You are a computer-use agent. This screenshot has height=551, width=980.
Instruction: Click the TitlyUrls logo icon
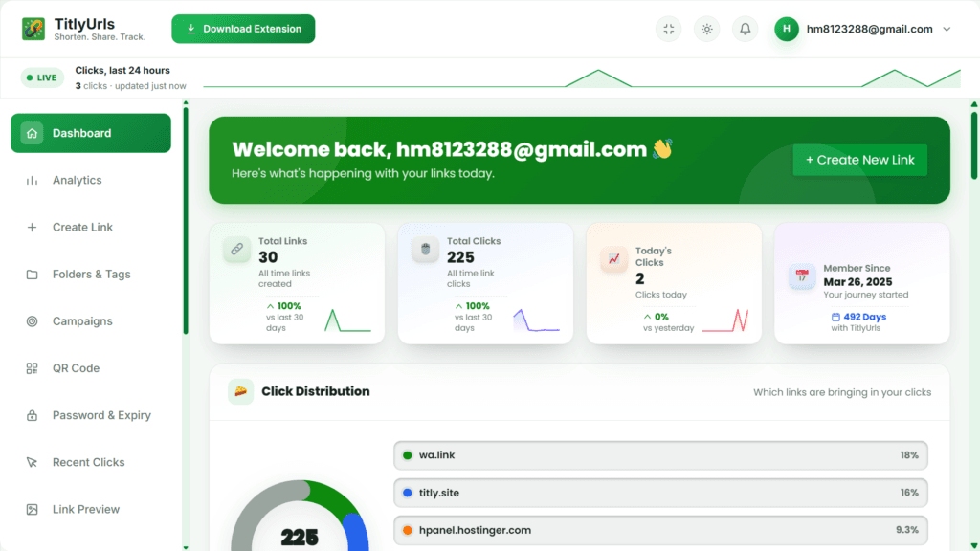33,29
